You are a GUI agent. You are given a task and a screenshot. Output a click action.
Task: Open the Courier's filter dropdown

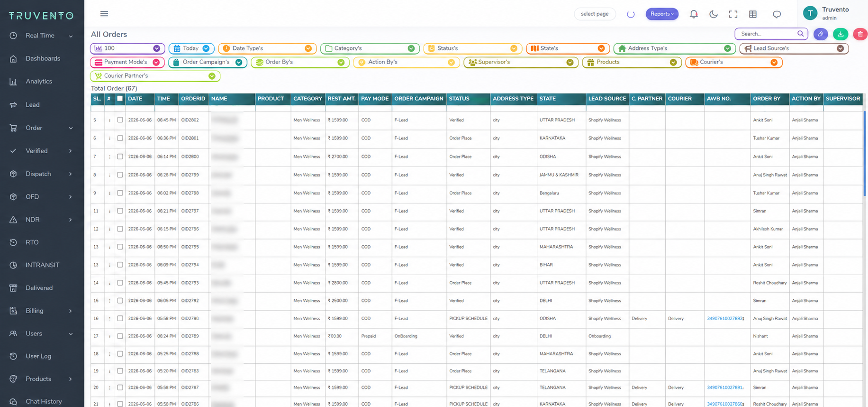point(733,62)
